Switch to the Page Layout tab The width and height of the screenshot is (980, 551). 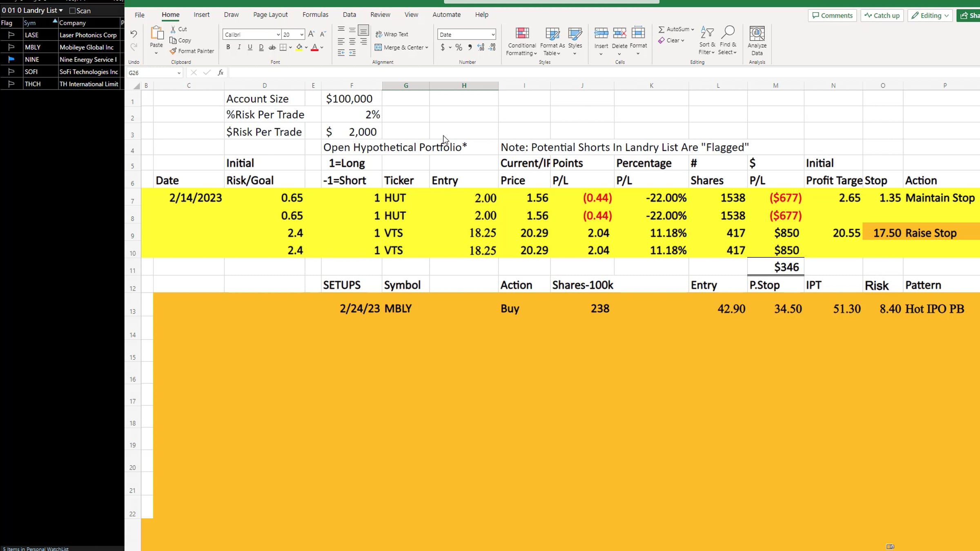[270, 15]
